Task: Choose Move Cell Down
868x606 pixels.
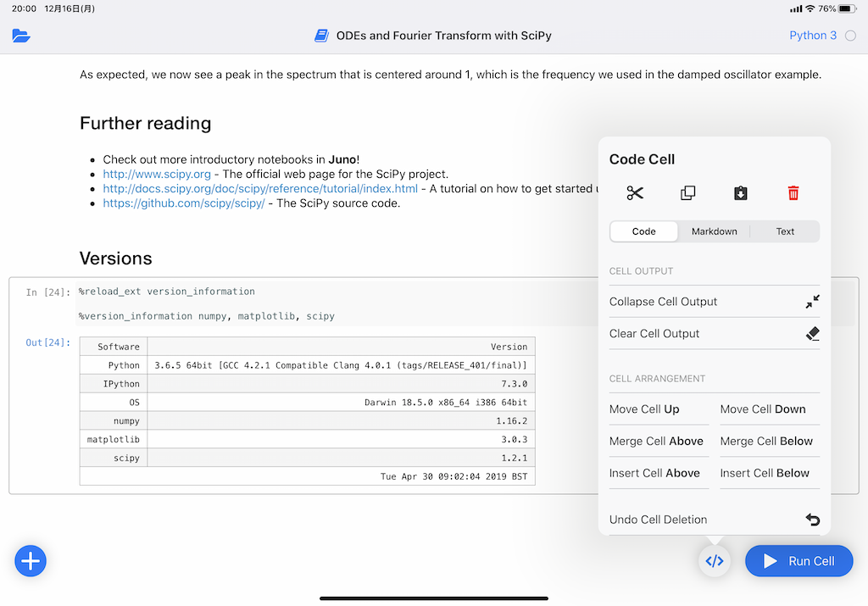Action: (x=770, y=409)
